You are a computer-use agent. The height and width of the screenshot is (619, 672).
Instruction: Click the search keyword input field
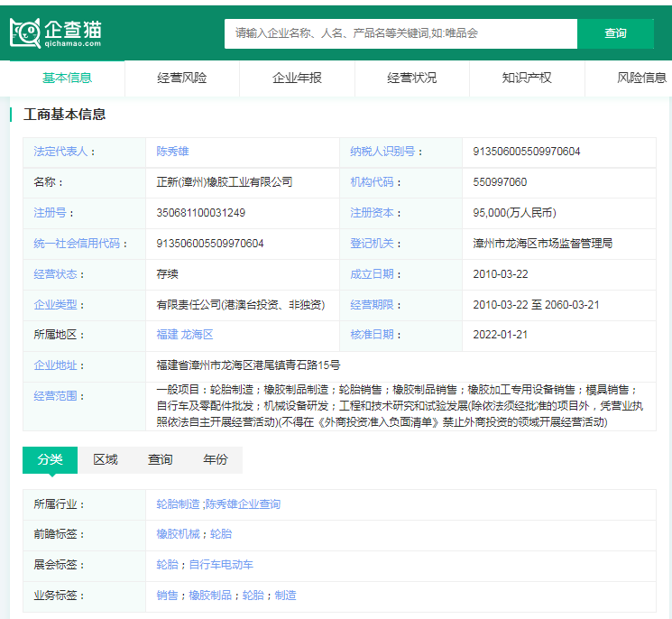click(x=400, y=33)
